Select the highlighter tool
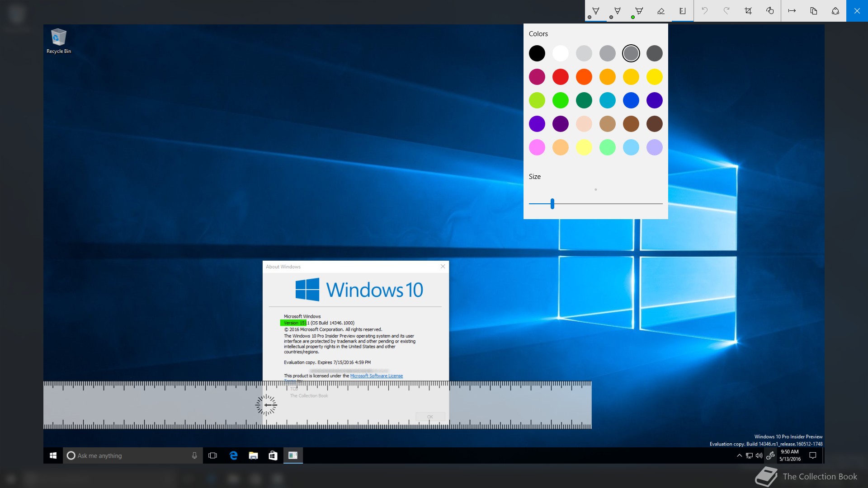The width and height of the screenshot is (868, 488). (x=639, y=11)
